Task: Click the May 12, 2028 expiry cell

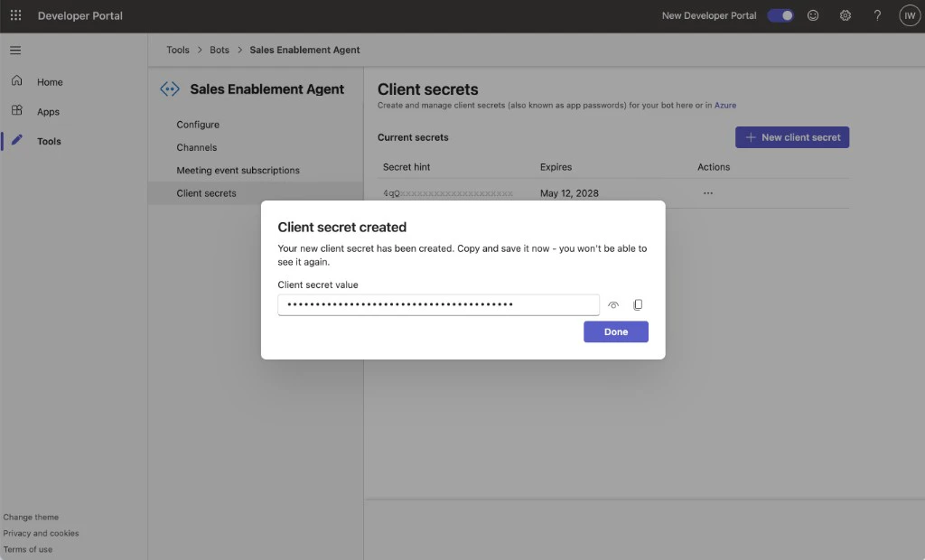Action: pyautogui.click(x=569, y=193)
